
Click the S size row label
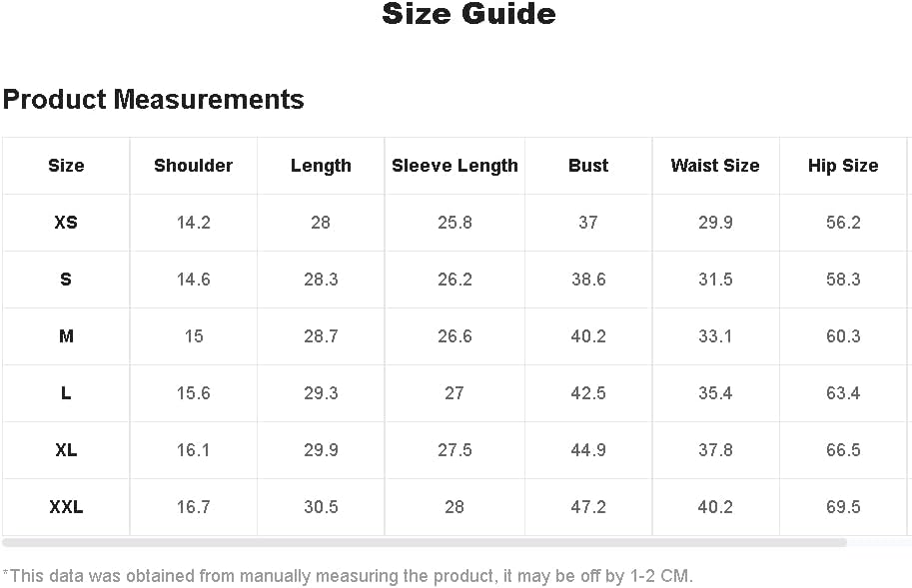tap(66, 280)
